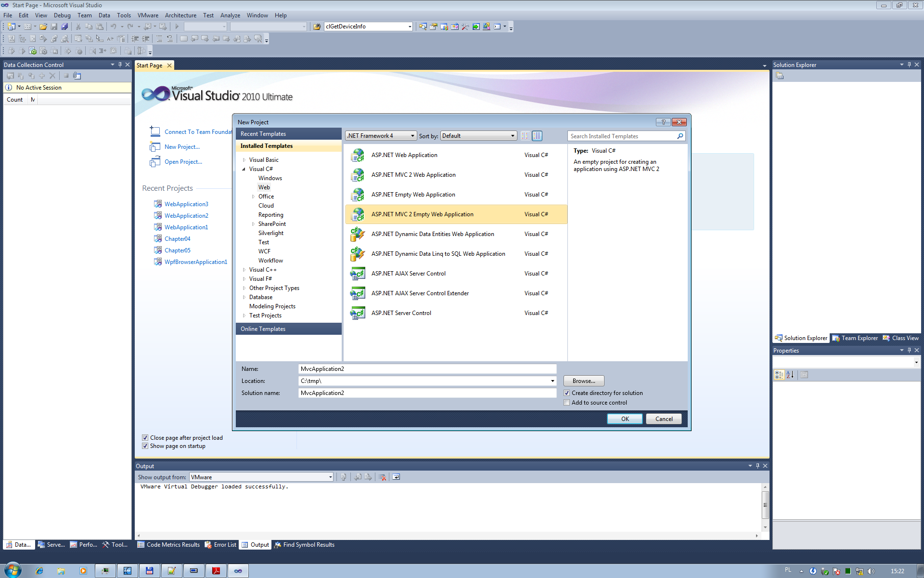Click the Browse... button
924x578 pixels.
coord(584,381)
